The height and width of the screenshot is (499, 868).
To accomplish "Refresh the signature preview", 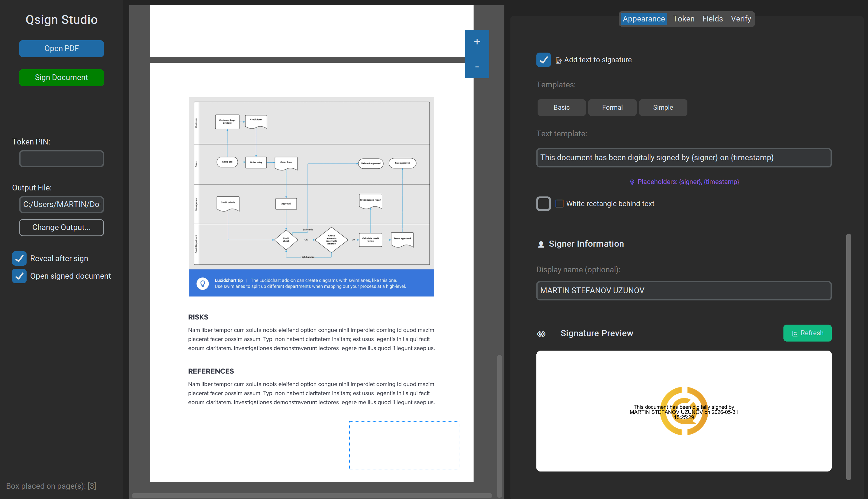I will coord(807,333).
